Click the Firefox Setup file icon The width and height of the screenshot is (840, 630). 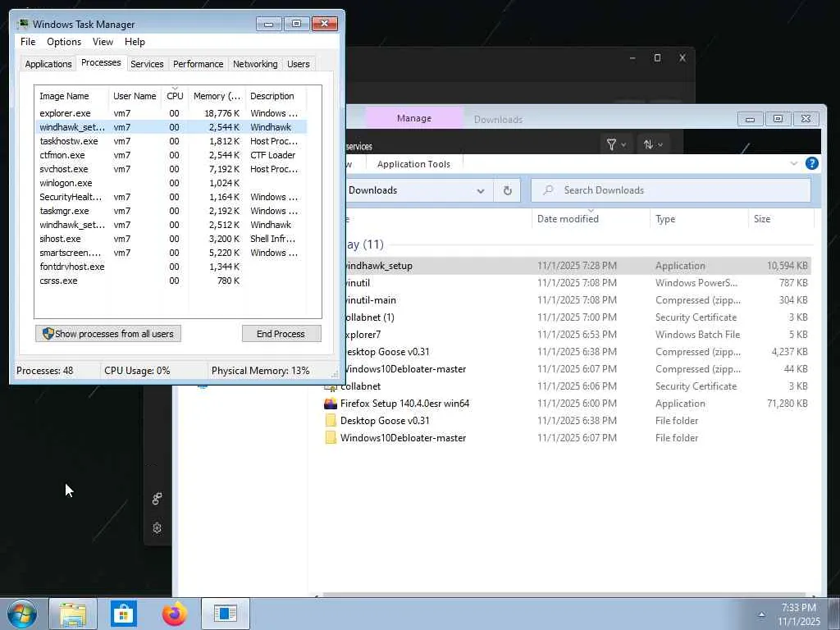click(331, 404)
